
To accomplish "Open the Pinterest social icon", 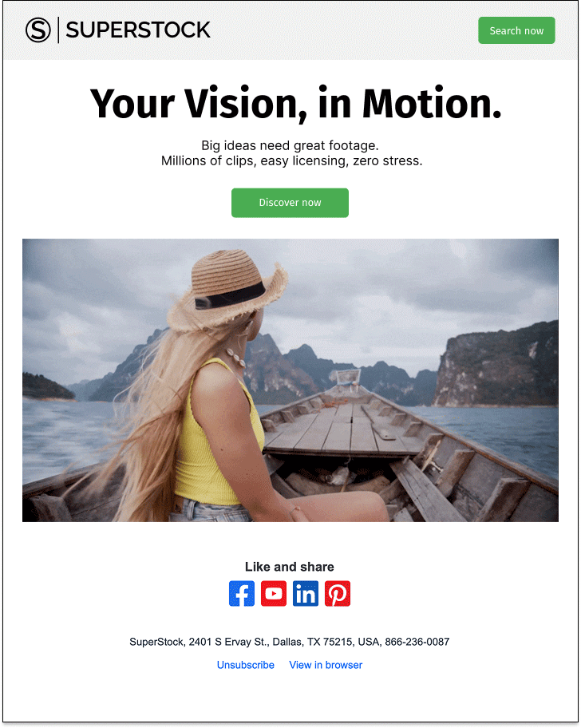I will coord(338,593).
